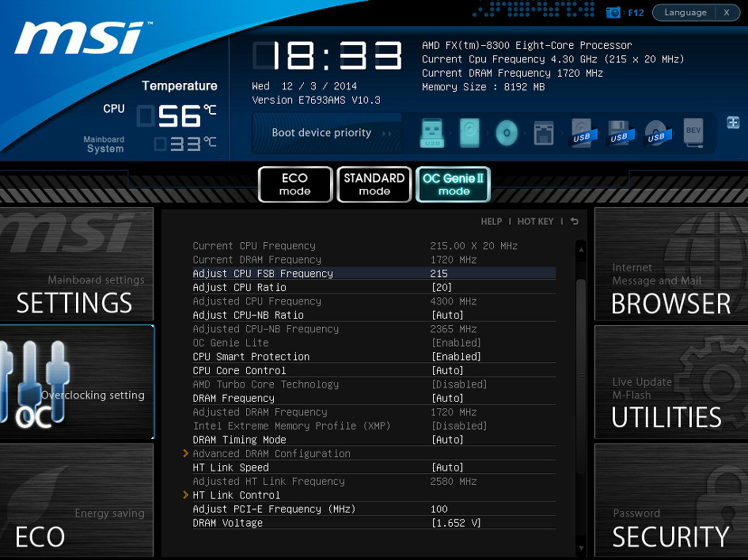Click the F12 screenshot camera icon
Viewport: 748px width, 560px height.
coord(613,13)
